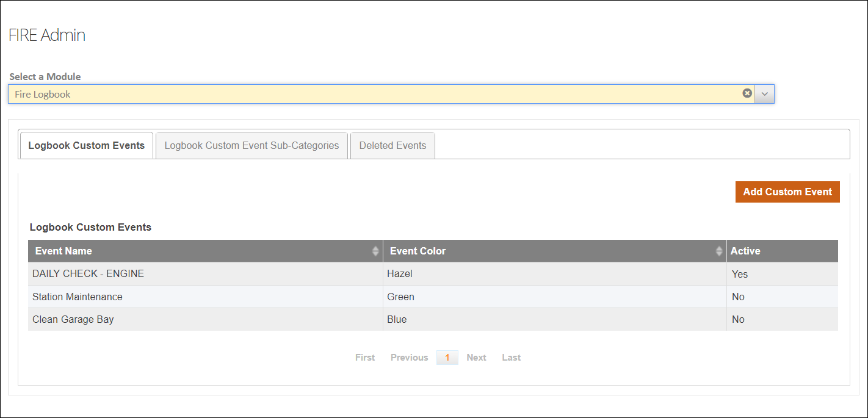Click the Active column header
Image resolution: width=868 pixels, height=418 pixels.
(x=745, y=251)
